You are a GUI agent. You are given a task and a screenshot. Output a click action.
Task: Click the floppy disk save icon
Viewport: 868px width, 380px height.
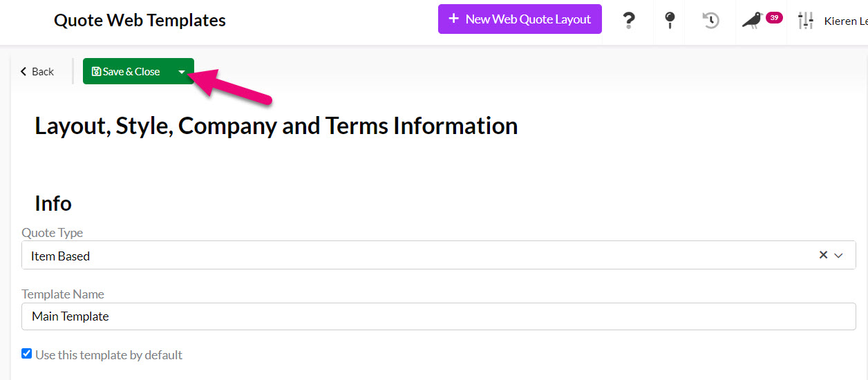coord(96,71)
